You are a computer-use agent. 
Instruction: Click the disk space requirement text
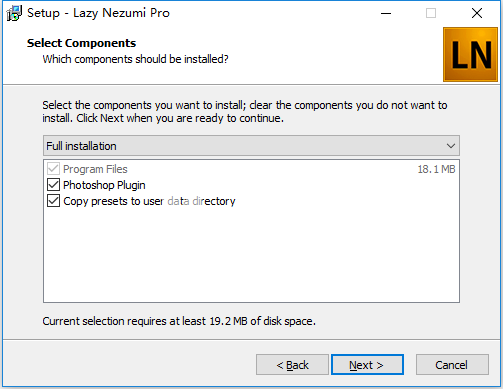pyautogui.click(x=179, y=321)
